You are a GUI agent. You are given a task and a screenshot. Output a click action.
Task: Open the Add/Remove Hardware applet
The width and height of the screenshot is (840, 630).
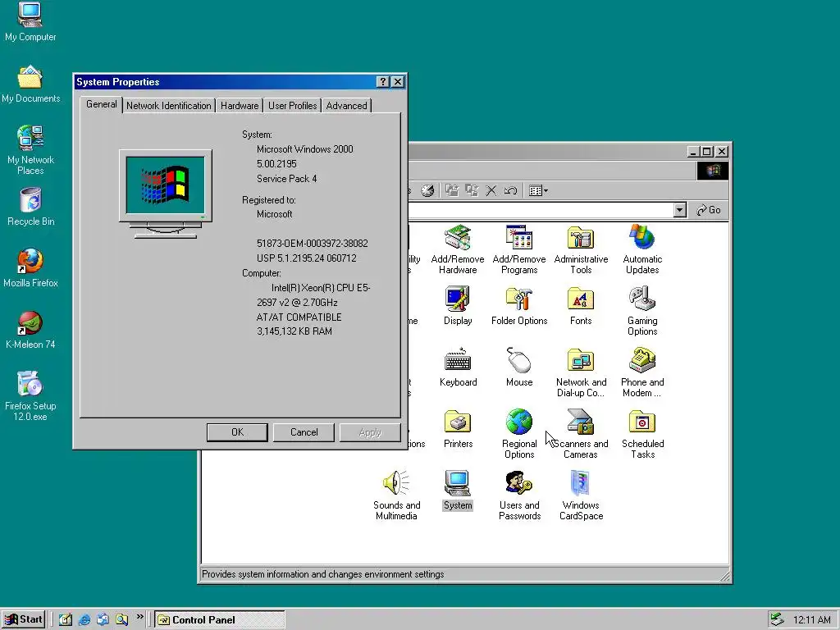click(458, 249)
